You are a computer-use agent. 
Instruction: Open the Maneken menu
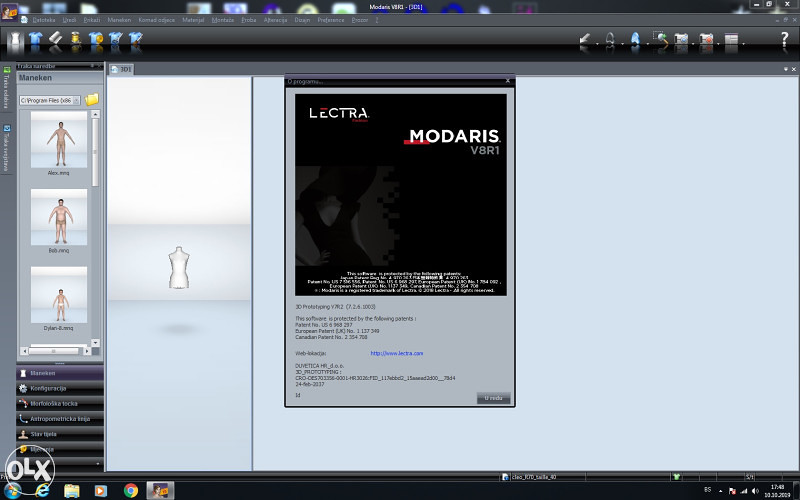coord(119,20)
